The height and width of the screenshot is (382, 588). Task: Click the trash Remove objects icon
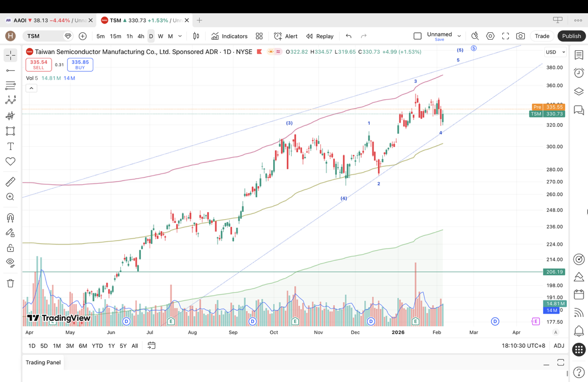(x=10, y=283)
